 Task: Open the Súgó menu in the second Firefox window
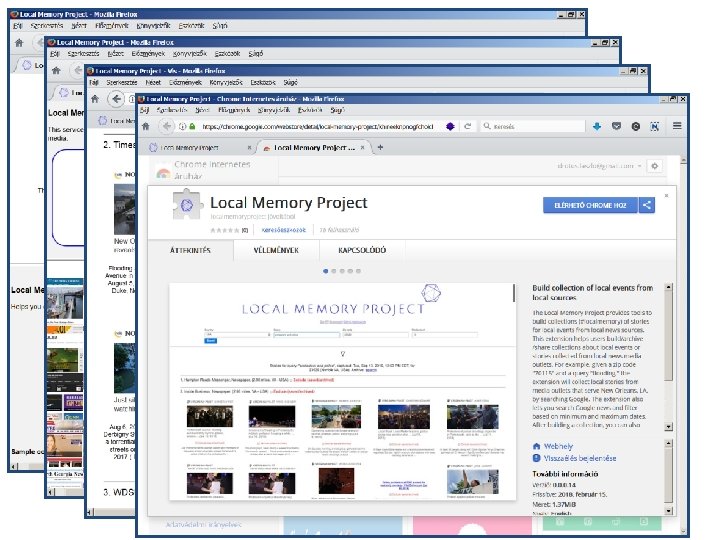pyautogui.click(x=256, y=54)
